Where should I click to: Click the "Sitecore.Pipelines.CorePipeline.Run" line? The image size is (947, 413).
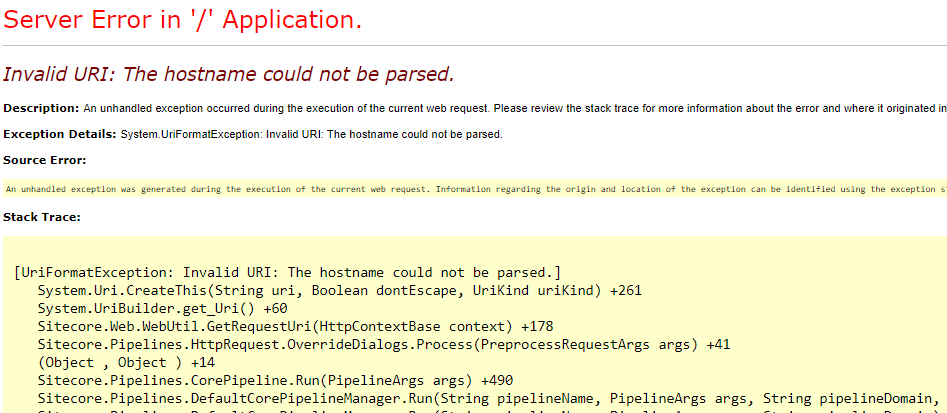click(x=275, y=381)
